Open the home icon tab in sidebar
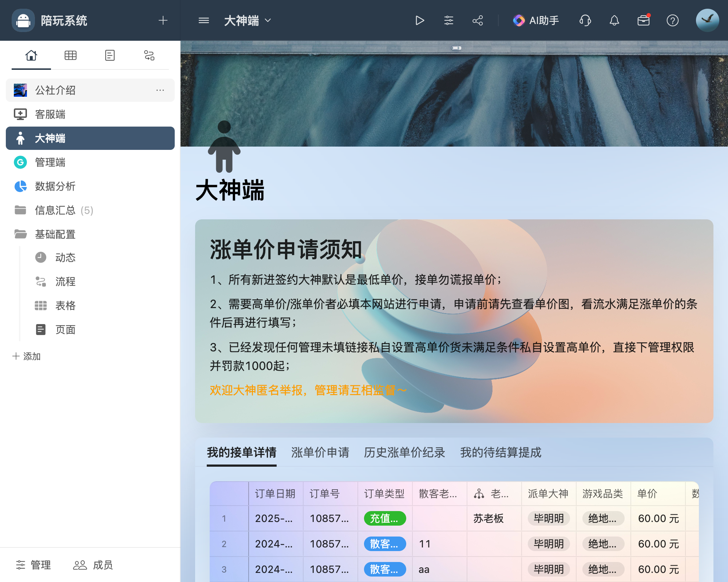The width and height of the screenshot is (728, 582). (31, 55)
